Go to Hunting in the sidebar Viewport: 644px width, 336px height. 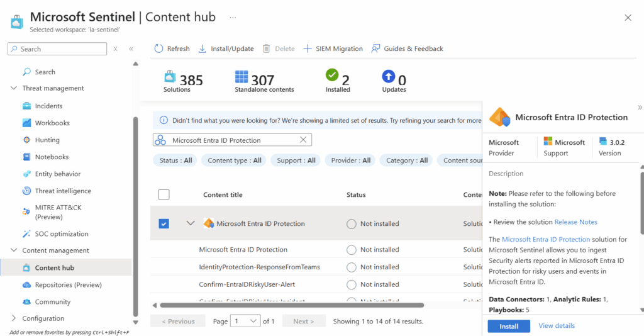pos(47,140)
